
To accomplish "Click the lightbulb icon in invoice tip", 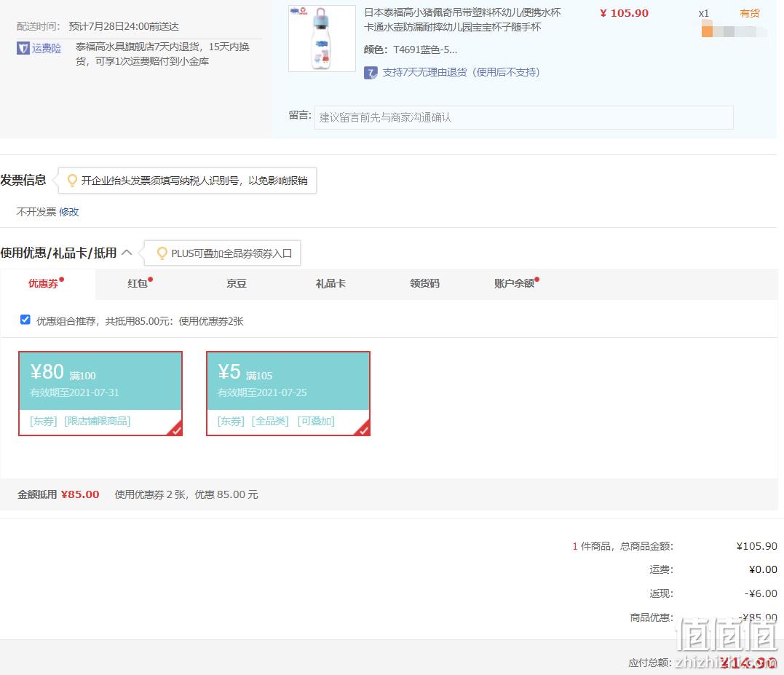I will point(72,180).
